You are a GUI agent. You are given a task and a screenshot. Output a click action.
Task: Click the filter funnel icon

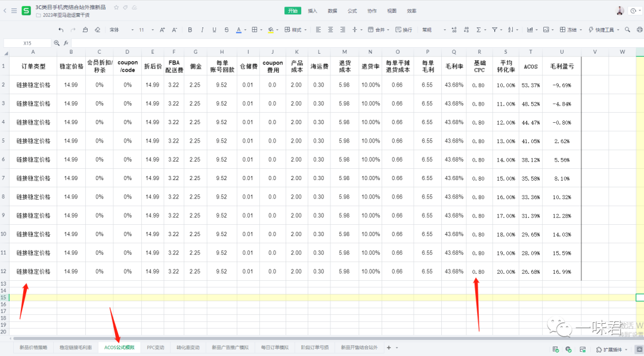tap(494, 30)
